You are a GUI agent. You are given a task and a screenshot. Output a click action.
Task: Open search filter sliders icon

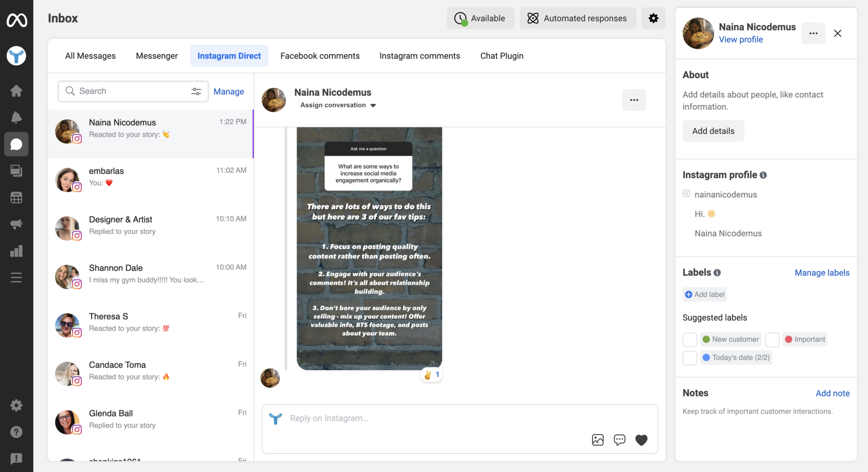[196, 91]
